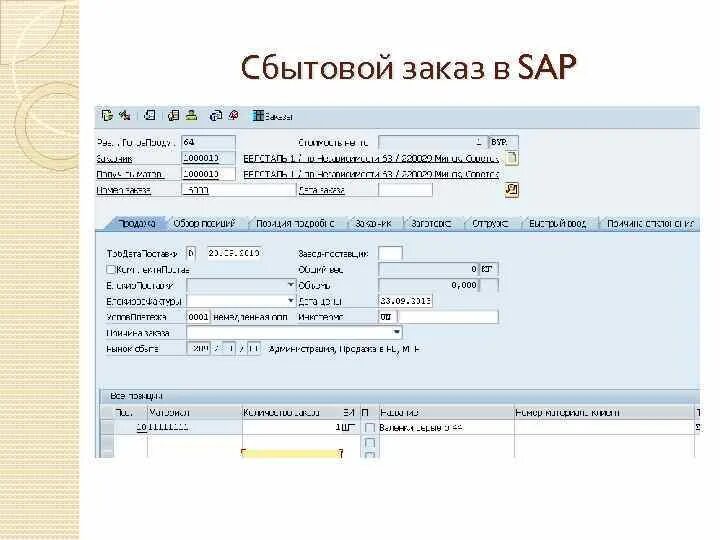Screen dimensions: 720x540
Task: Click the Заказчик number input 1000010
Action: tap(208, 158)
